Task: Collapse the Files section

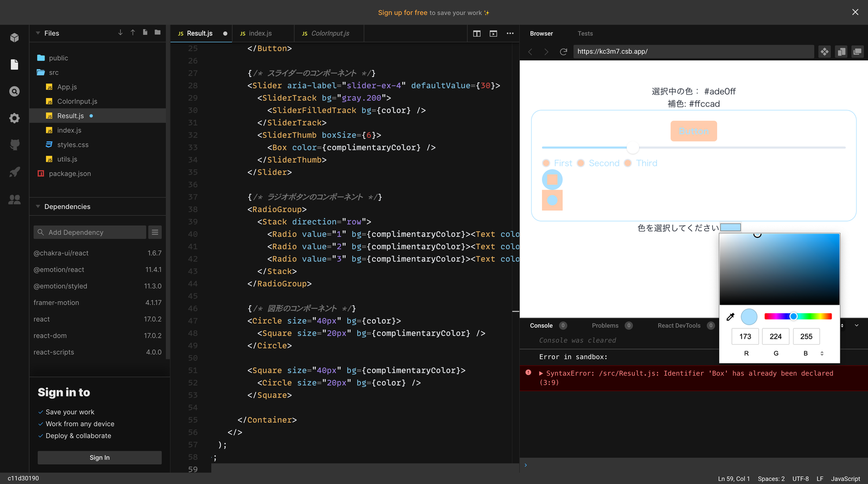Action: coord(38,33)
